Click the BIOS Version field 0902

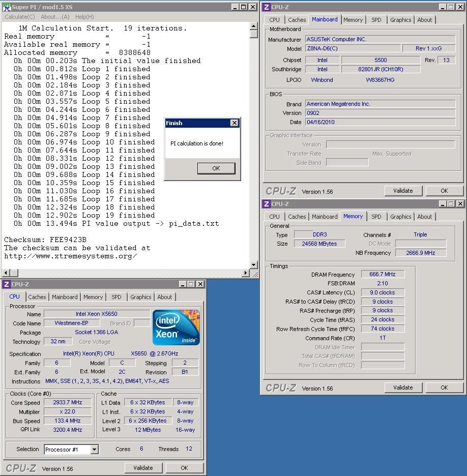click(x=380, y=113)
